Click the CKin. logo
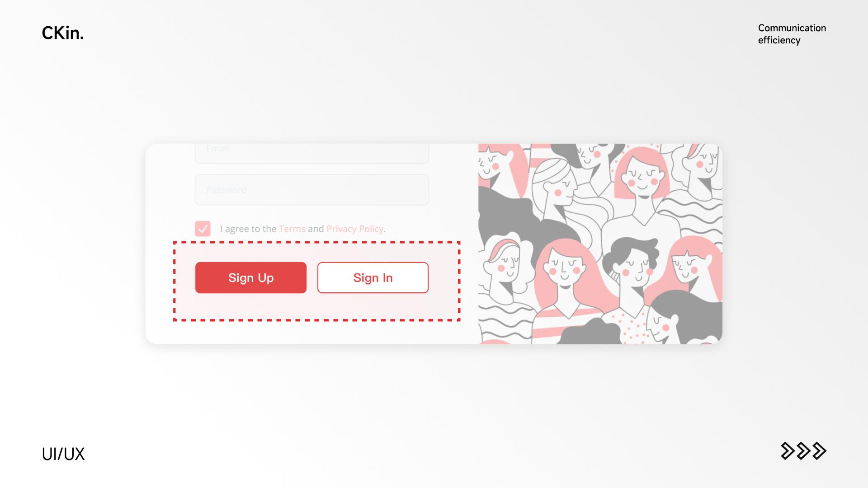This screenshot has height=488, width=868. [63, 33]
